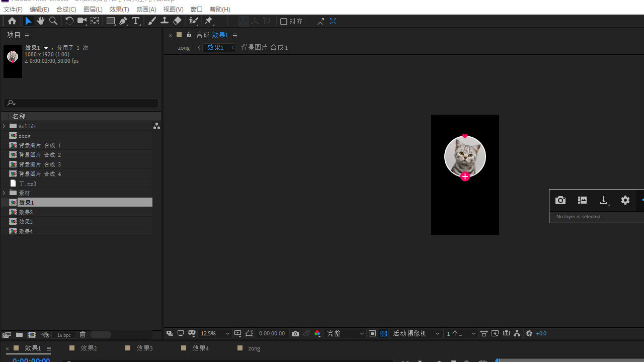
Task: Delete selected project items with trash icon
Action: pyautogui.click(x=83, y=335)
